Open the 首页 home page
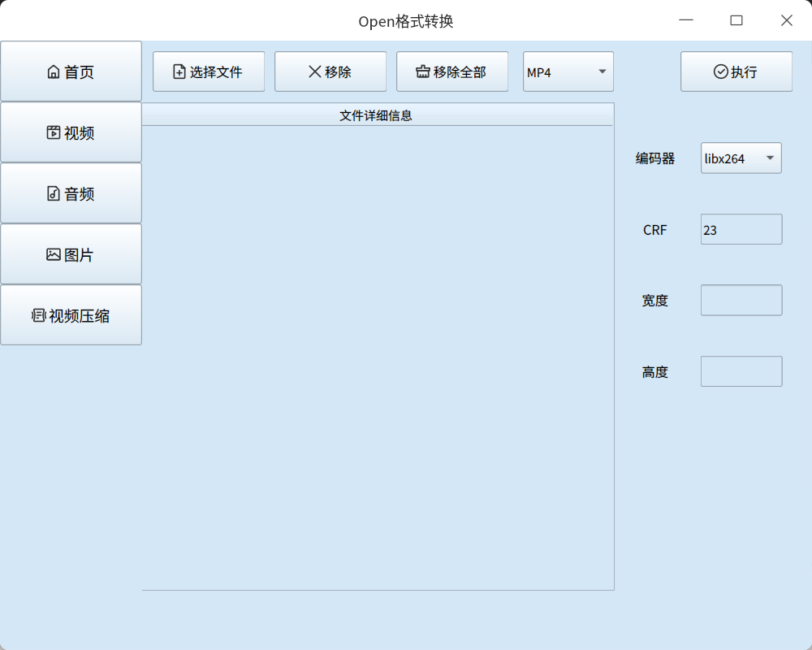 [71, 71]
